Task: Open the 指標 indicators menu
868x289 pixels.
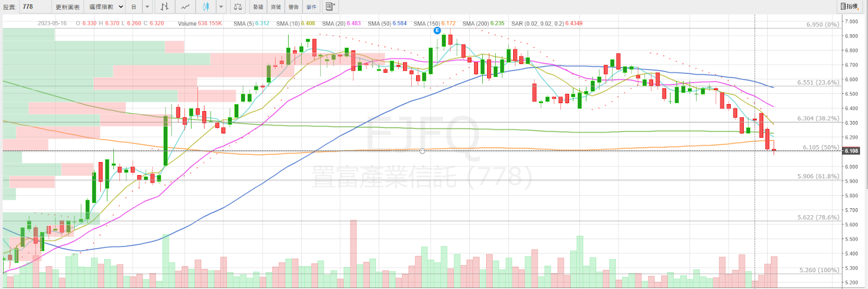Action: (850, 7)
